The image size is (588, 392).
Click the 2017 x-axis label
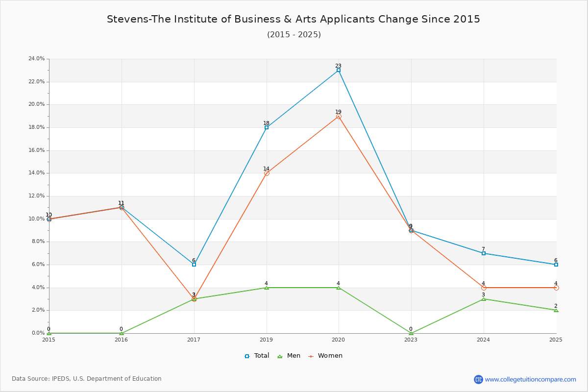(x=194, y=339)
